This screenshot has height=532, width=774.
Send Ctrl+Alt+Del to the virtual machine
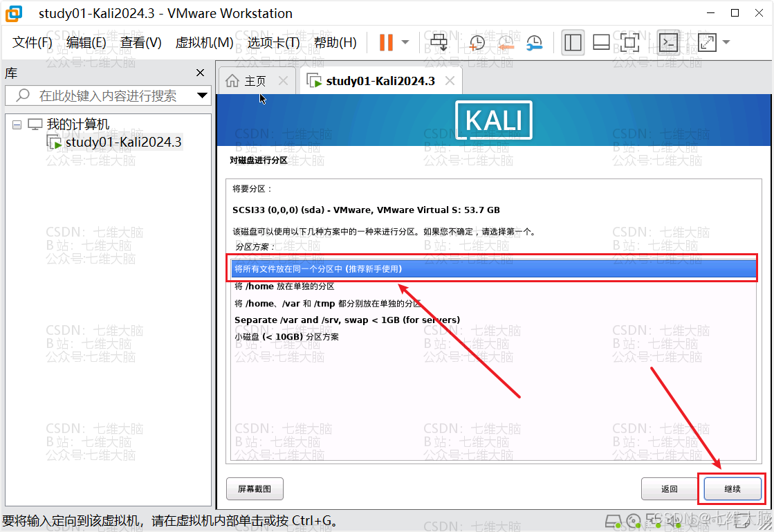(439, 42)
